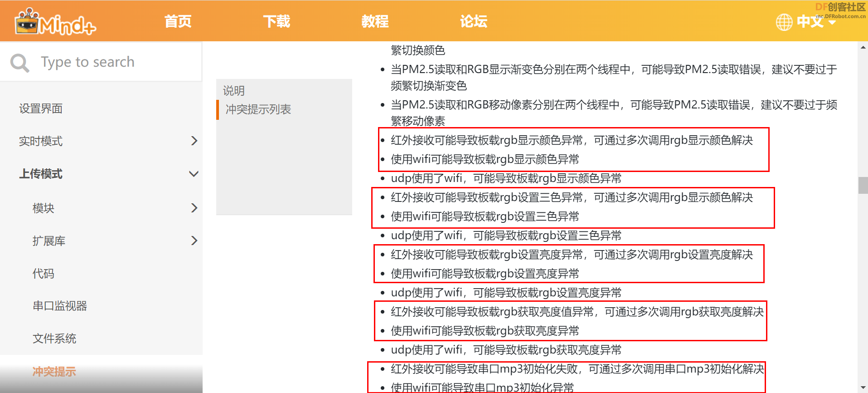
Task: Click the globe language icon
Action: tap(784, 22)
